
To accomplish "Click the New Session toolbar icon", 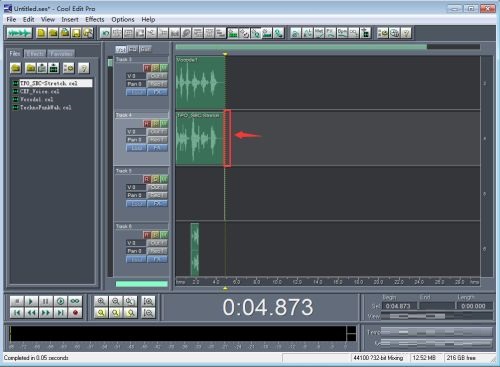I will 41,33.
